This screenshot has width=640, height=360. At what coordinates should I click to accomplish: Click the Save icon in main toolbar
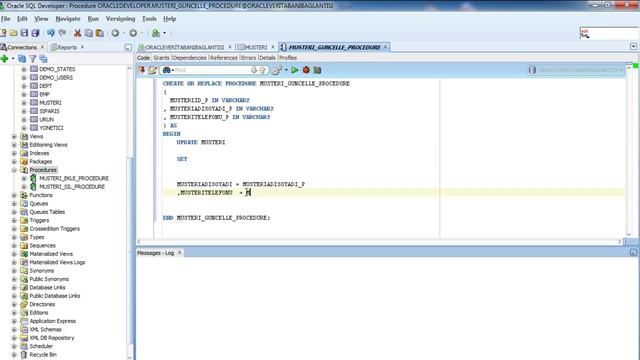click(24, 33)
